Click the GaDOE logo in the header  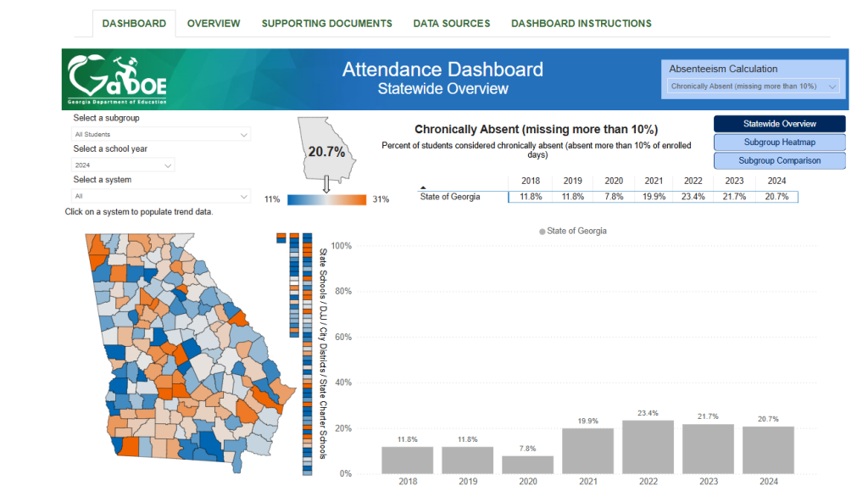click(x=118, y=80)
